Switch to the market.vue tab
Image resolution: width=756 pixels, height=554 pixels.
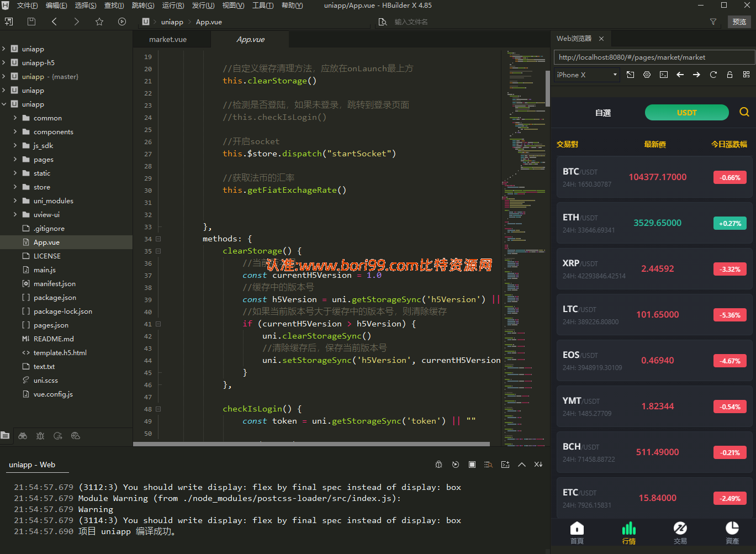[168, 39]
